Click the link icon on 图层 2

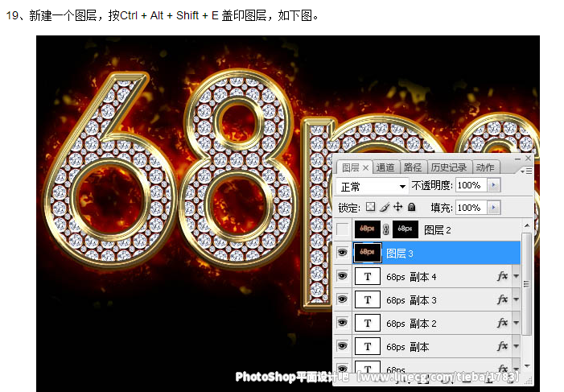pos(385,229)
